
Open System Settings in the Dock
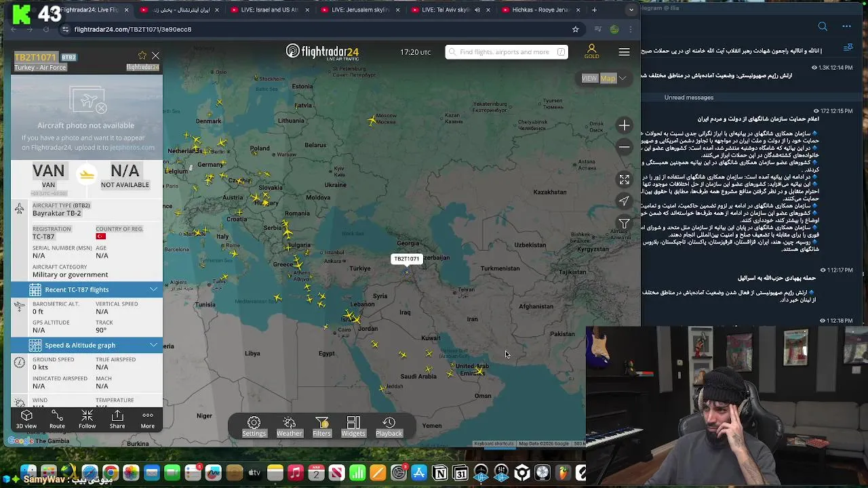point(399,472)
